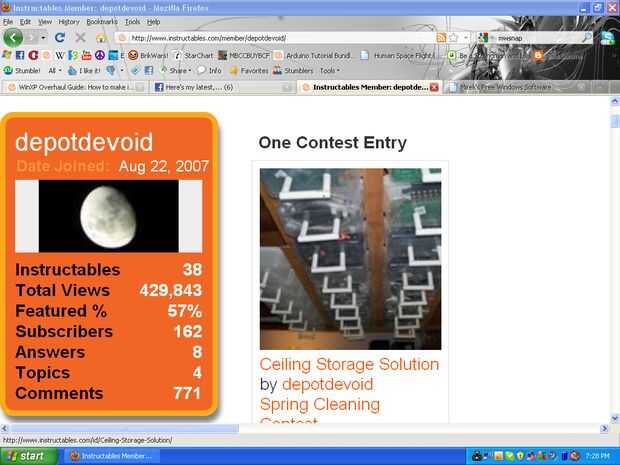The width and height of the screenshot is (620, 465).
Task: Open the Facebook bookmark icon
Action: [20, 55]
